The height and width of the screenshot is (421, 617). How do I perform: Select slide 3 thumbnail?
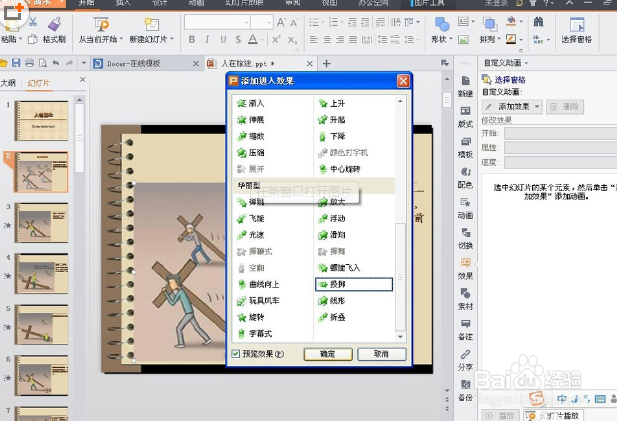[x=41, y=223]
